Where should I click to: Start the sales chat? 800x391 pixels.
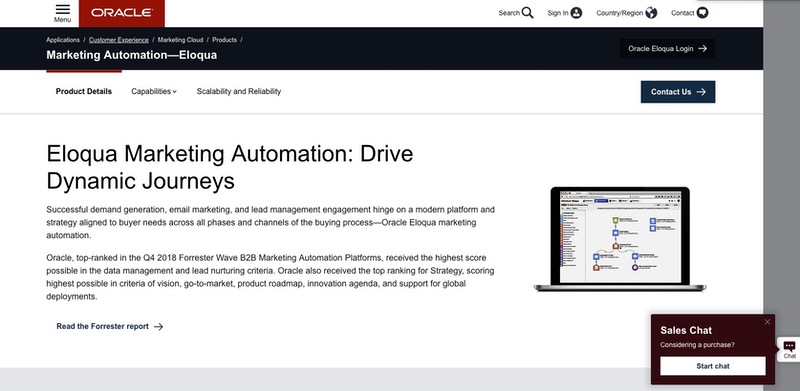click(712, 366)
